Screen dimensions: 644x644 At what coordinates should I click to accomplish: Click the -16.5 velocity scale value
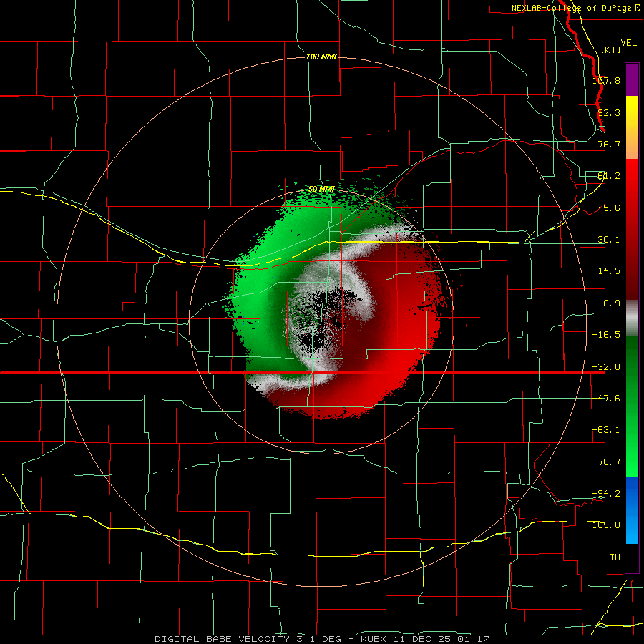click(x=606, y=335)
